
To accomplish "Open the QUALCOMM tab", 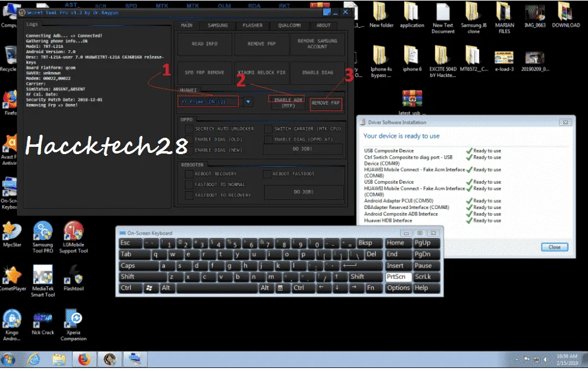I will (x=289, y=25).
